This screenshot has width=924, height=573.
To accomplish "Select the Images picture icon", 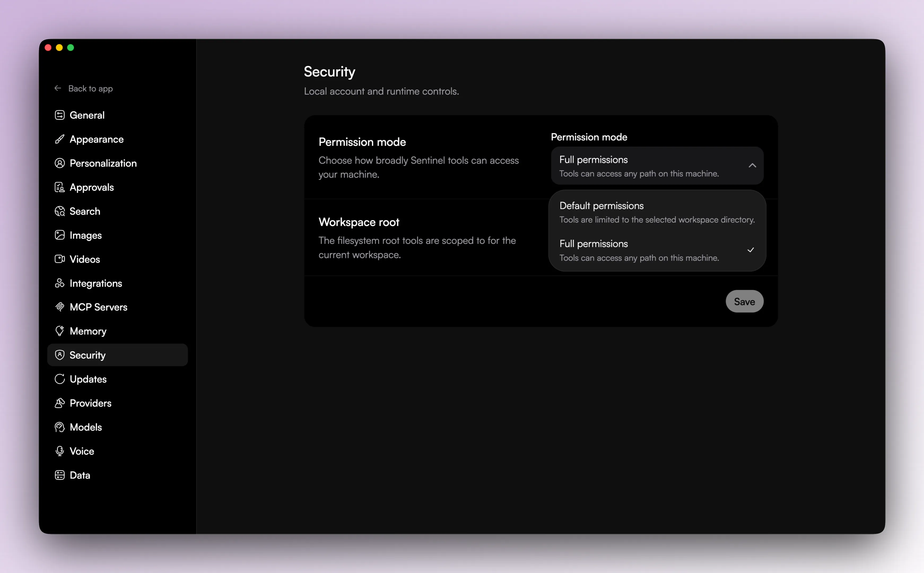I will [x=60, y=235].
